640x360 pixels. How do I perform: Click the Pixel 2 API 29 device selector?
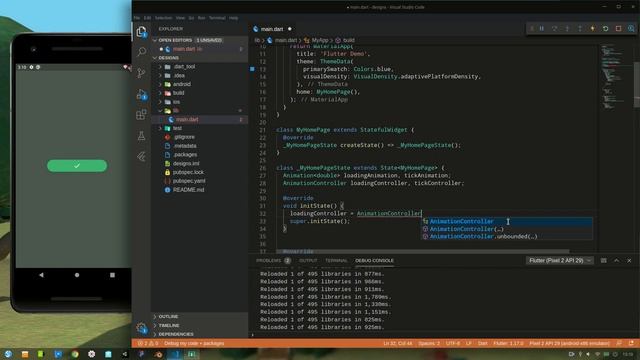tap(569, 343)
